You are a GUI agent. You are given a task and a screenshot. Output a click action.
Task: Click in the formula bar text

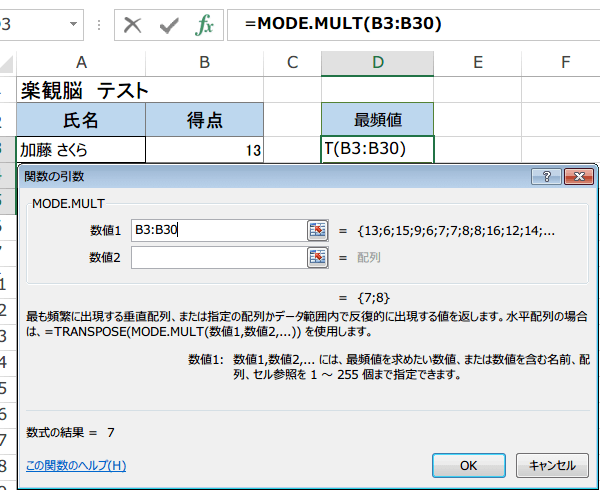tap(343, 24)
